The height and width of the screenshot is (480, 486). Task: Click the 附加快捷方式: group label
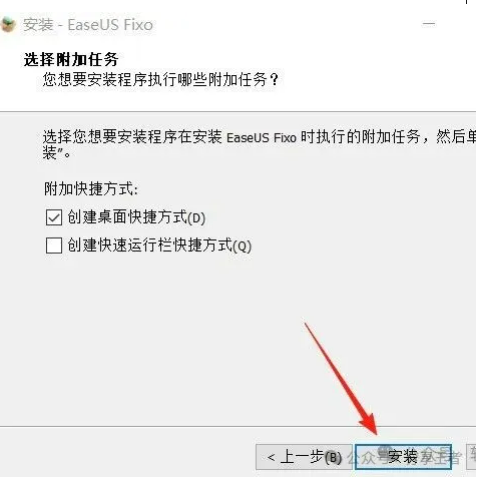[91, 189]
